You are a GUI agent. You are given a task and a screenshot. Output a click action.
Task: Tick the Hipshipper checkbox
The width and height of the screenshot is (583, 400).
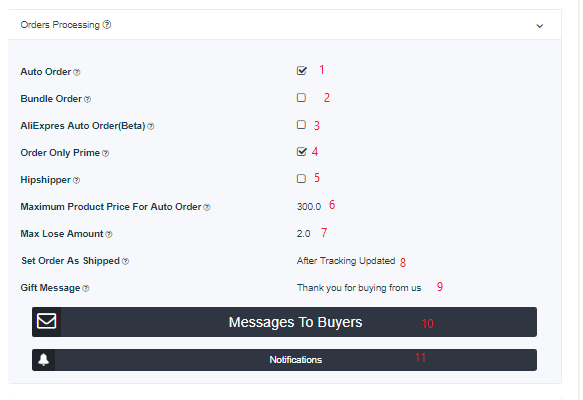(x=301, y=179)
